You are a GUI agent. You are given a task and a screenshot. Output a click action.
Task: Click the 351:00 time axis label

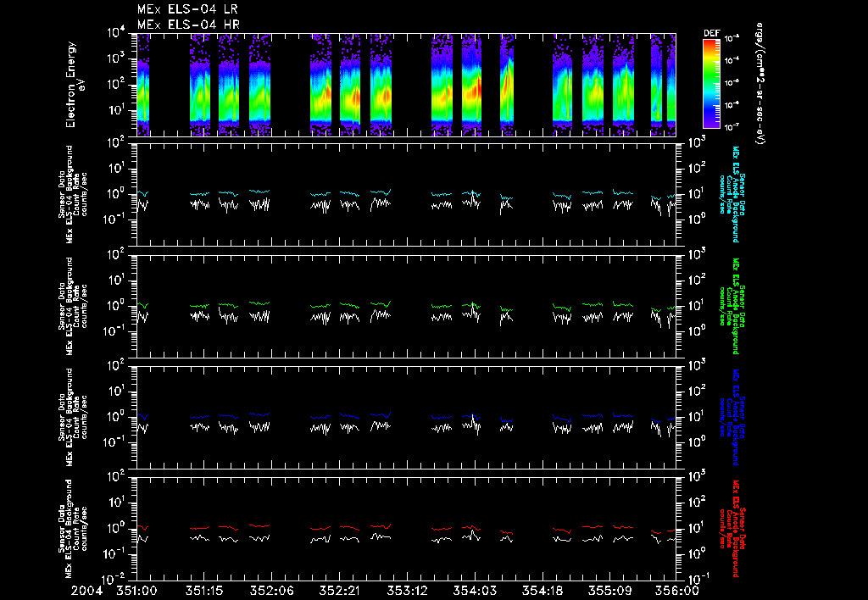click(x=136, y=591)
